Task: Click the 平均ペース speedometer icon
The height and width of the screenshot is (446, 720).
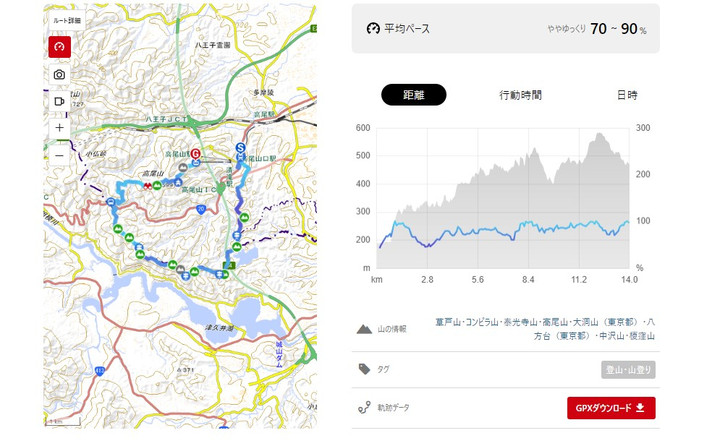Action: coord(373,29)
